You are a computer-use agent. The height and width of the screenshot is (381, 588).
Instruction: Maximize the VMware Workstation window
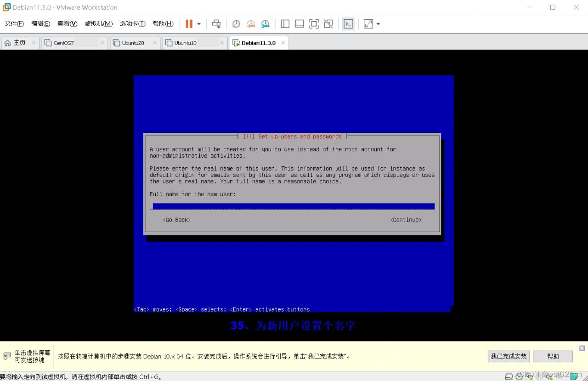pyautogui.click(x=553, y=7)
